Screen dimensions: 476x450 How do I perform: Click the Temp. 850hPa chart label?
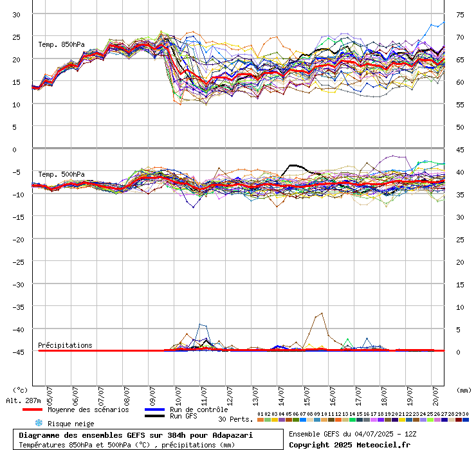[x=61, y=44]
